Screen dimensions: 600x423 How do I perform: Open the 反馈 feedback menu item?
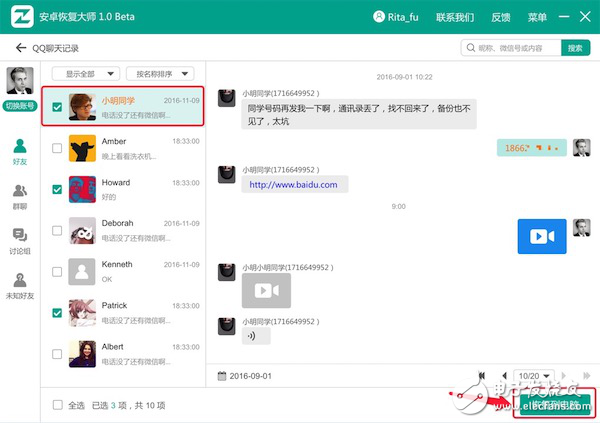click(501, 17)
